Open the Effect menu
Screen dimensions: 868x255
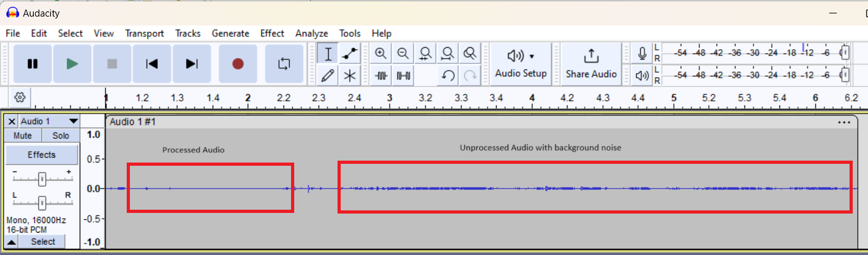272,33
